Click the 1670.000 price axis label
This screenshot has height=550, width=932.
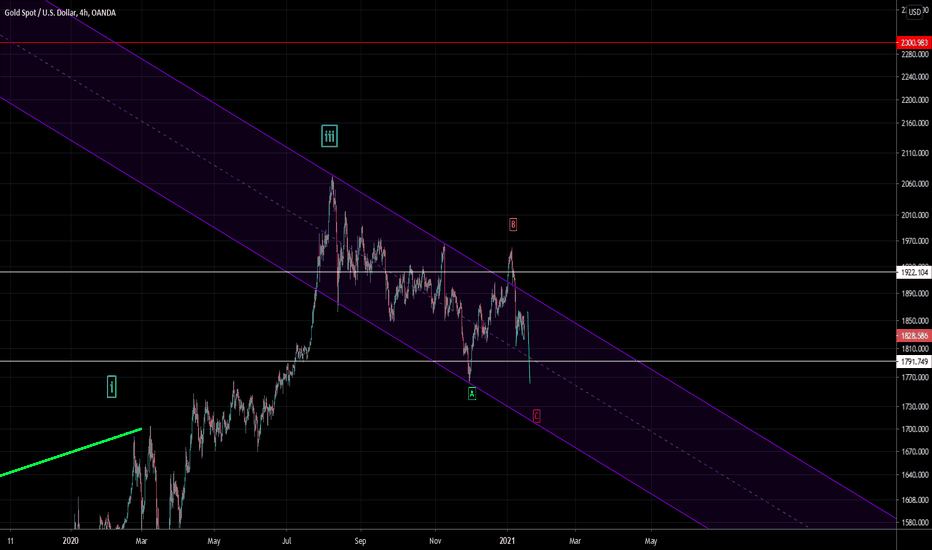(x=915, y=451)
